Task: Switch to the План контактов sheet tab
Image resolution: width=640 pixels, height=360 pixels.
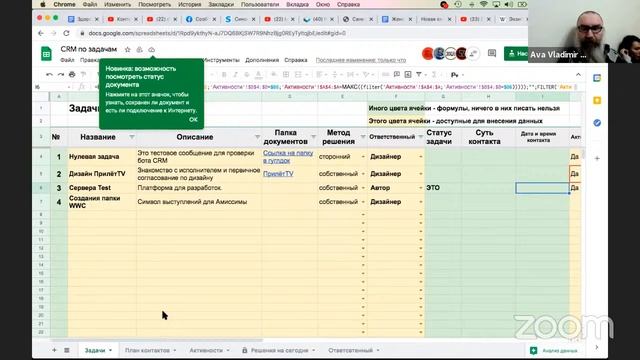Action: tap(147, 350)
